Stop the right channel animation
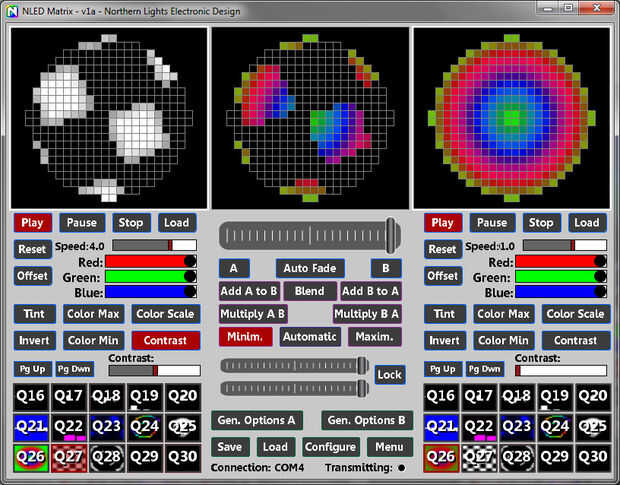The height and width of the screenshot is (485, 620). point(542,223)
